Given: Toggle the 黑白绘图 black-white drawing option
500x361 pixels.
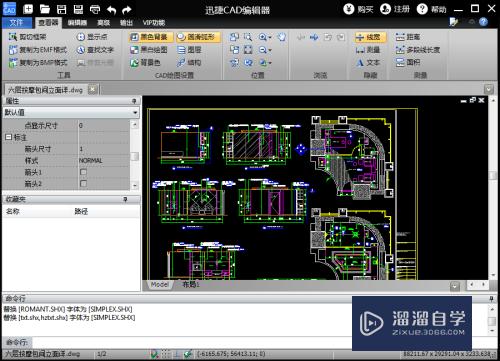Looking at the screenshot, I should point(149,50).
